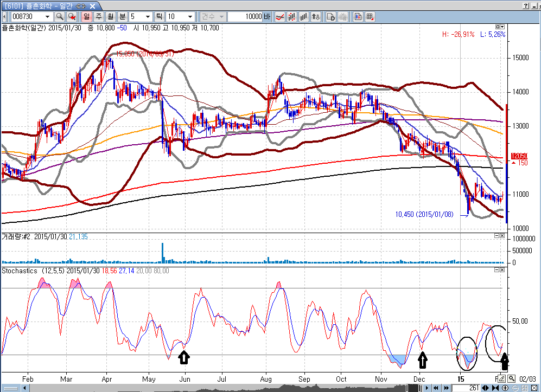The height and width of the screenshot is (392, 541).
Task: Open the minute interval dropdown showing 5
Action: click(148, 17)
